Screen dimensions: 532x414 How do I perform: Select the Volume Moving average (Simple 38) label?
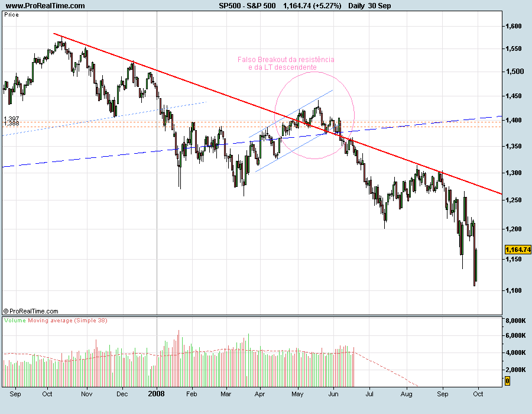pos(56,321)
